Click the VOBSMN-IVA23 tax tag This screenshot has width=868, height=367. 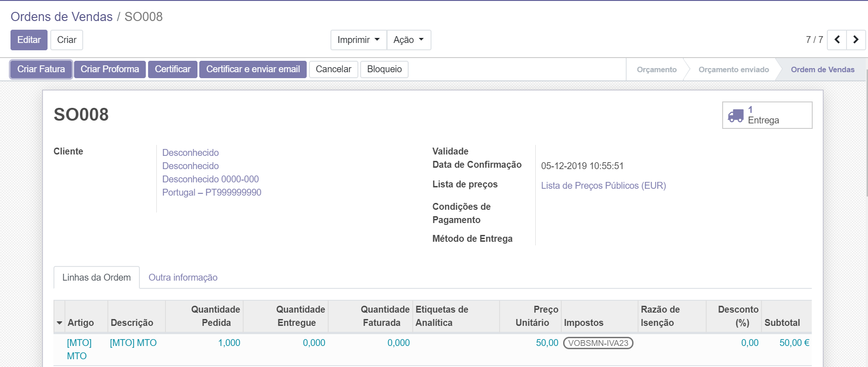[x=598, y=343]
